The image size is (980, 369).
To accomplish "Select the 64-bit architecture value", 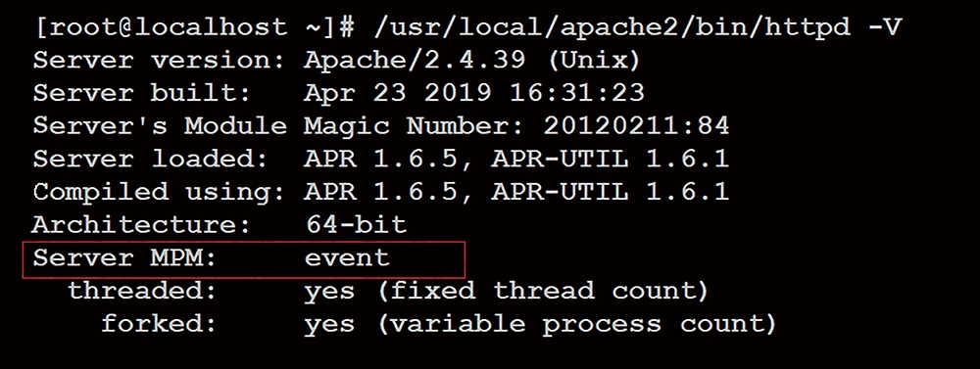I will (357, 224).
